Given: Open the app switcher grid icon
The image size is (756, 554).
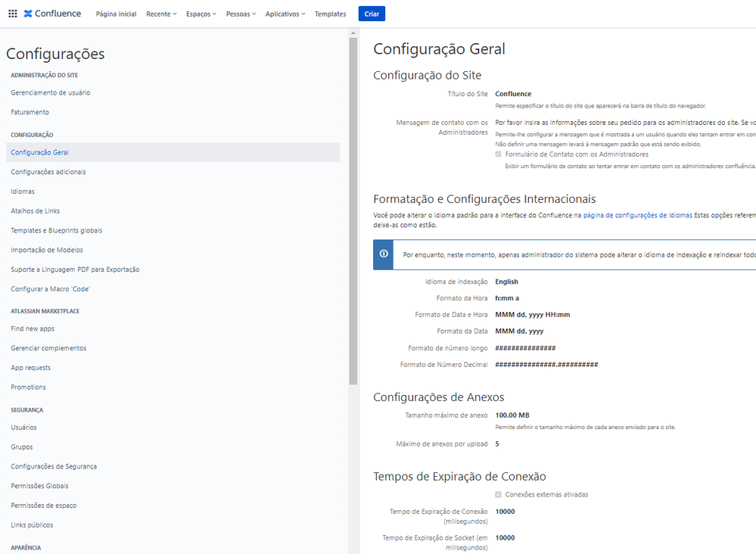Looking at the screenshot, I should tap(13, 14).
